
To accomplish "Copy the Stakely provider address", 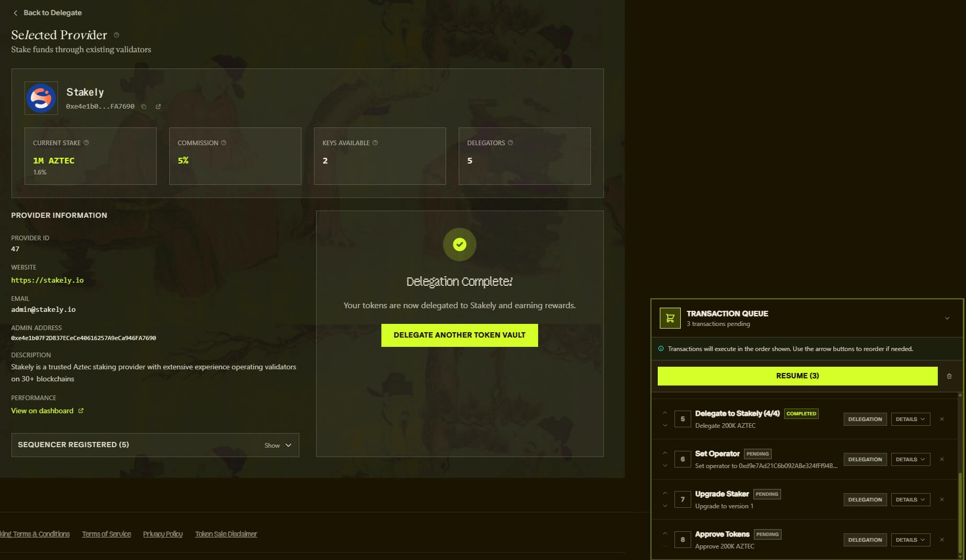I will point(144,107).
